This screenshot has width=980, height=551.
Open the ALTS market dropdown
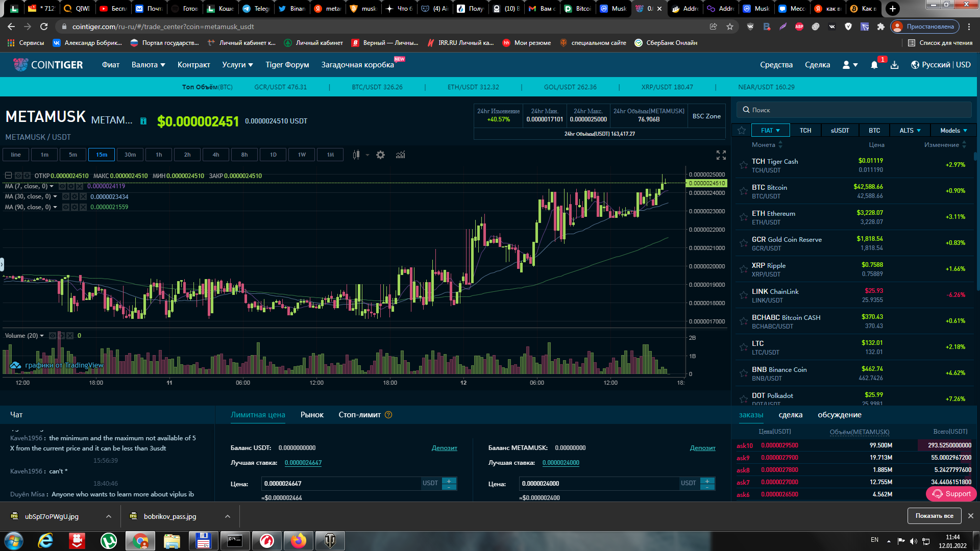click(910, 131)
